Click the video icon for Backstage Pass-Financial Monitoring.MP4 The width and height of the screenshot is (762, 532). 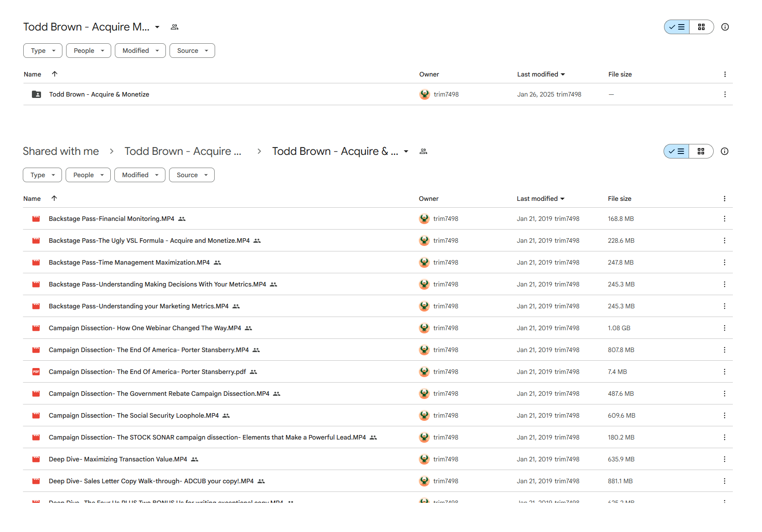coord(36,219)
